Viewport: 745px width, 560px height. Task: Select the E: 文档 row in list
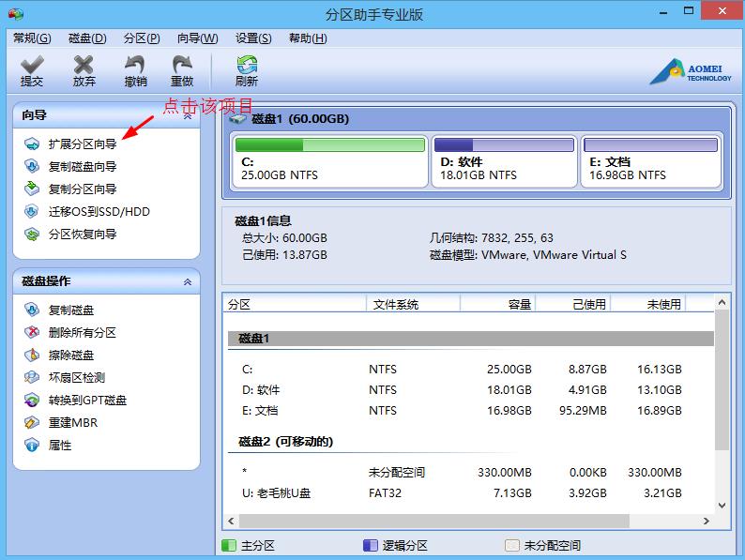(x=470, y=410)
